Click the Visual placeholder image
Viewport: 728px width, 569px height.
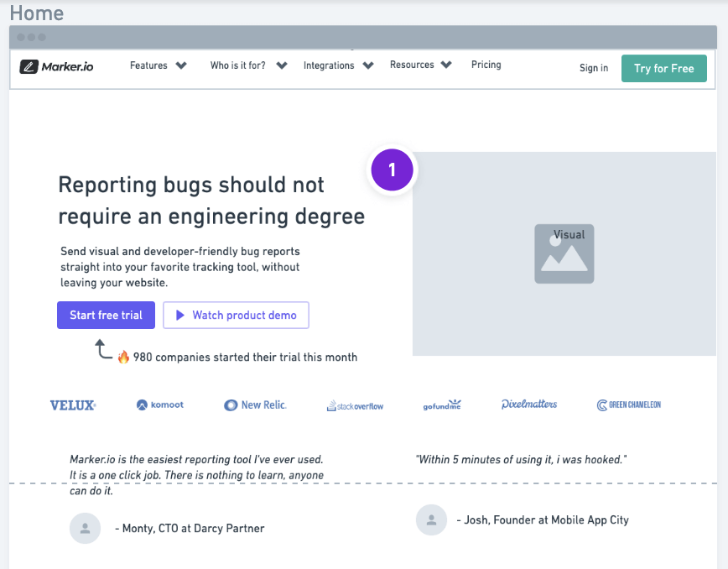coord(564,253)
